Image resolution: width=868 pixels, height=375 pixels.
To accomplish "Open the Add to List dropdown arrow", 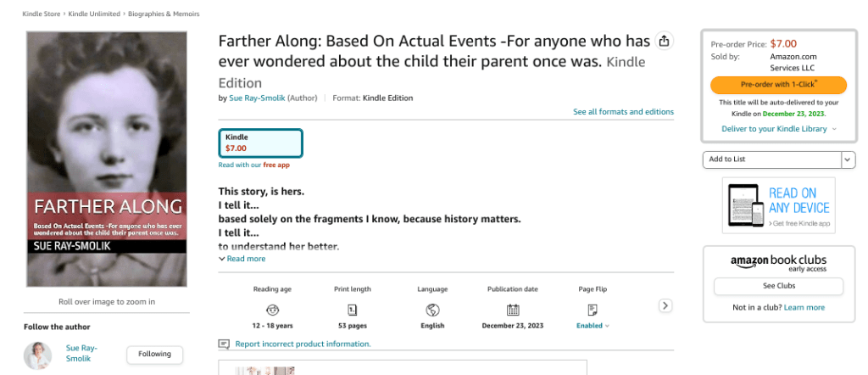I will click(x=848, y=160).
